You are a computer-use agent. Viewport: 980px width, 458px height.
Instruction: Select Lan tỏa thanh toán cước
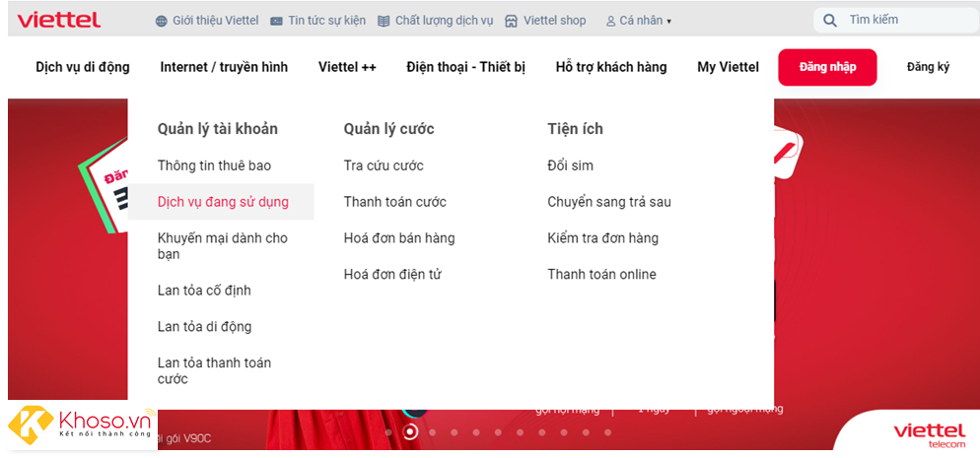(214, 370)
